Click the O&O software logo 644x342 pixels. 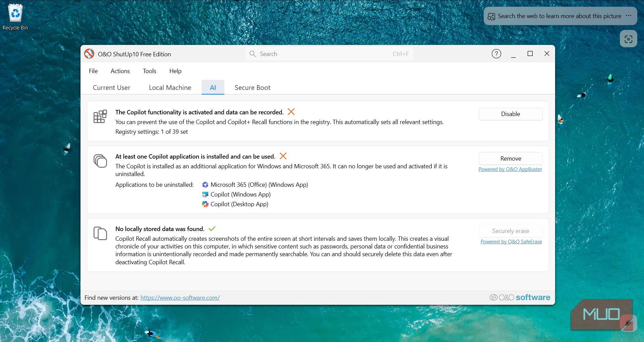520,297
